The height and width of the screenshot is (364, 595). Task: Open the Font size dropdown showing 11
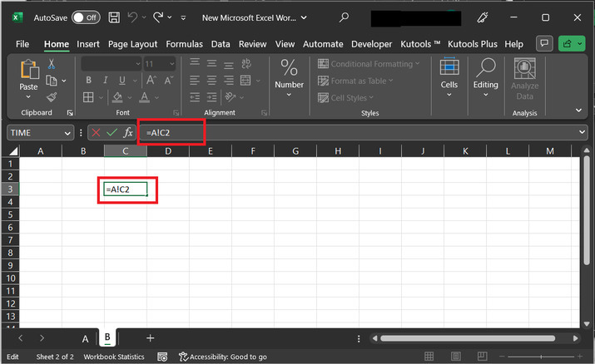[160, 64]
